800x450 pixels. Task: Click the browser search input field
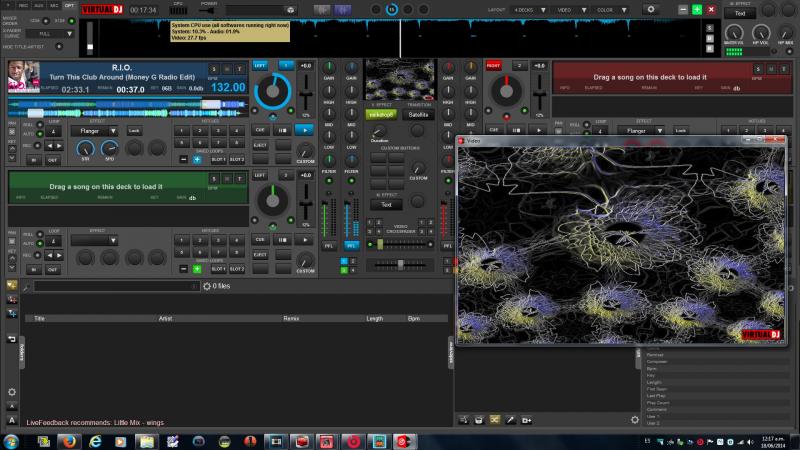click(117, 286)
